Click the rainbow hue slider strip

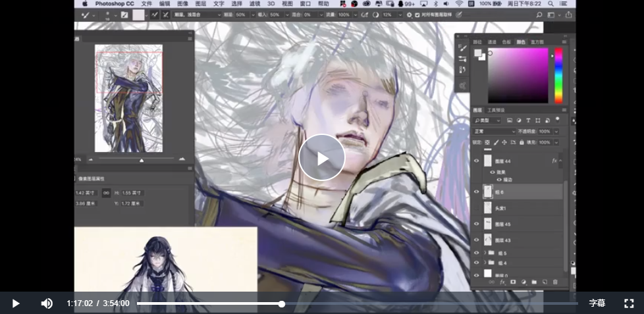pos(558,76)
